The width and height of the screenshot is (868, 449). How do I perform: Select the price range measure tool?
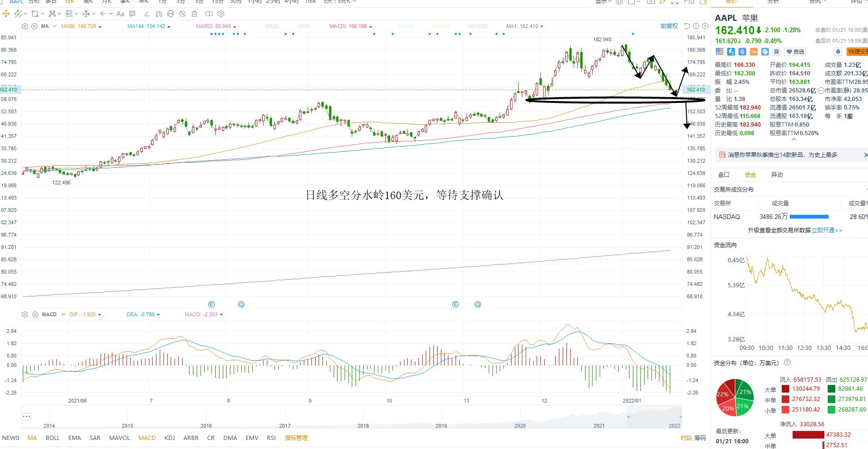(x=86, y=14)
